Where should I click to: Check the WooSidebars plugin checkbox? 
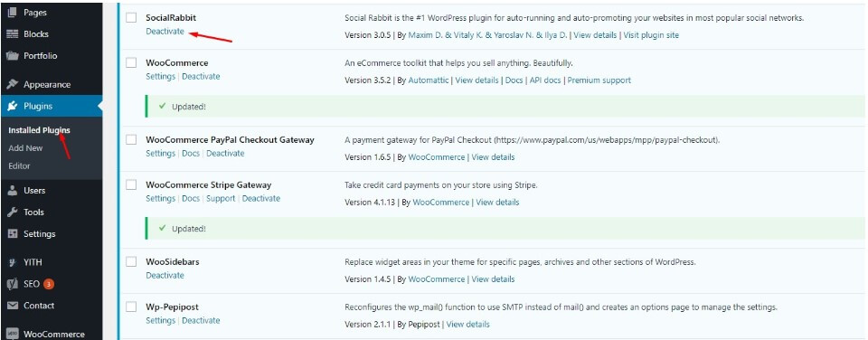[130, 262]
